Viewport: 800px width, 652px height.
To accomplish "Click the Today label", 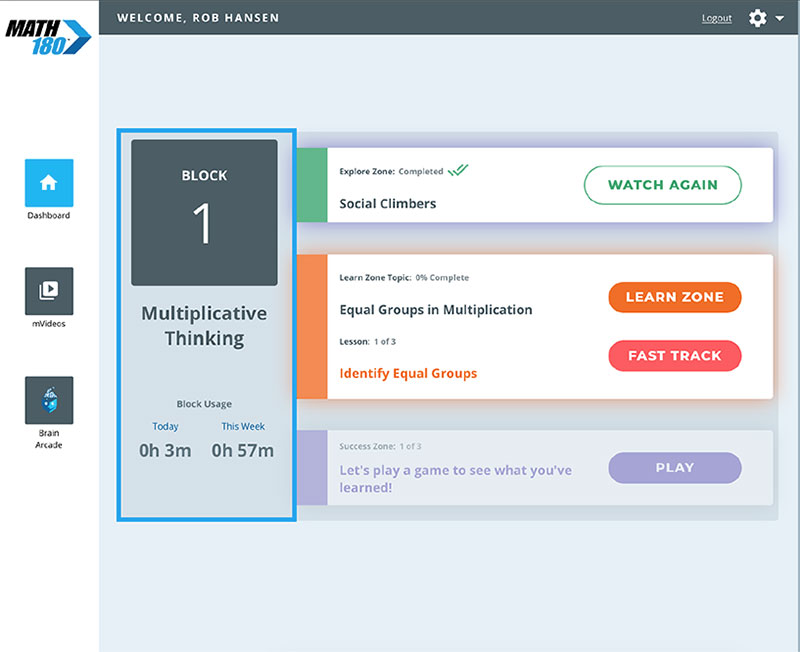I will 165,427.
